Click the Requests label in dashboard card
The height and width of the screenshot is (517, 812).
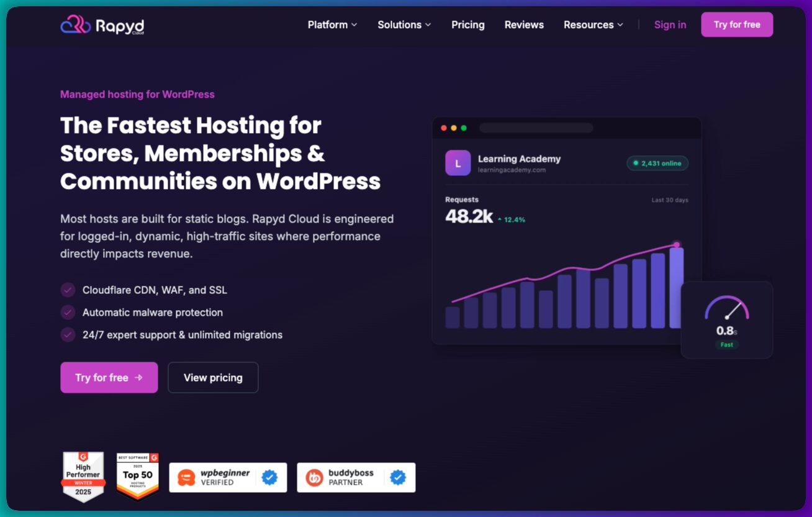[462, 199]
